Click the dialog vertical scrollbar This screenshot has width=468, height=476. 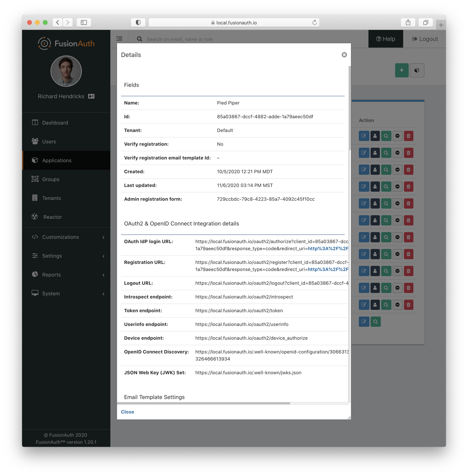click(350, 108)
